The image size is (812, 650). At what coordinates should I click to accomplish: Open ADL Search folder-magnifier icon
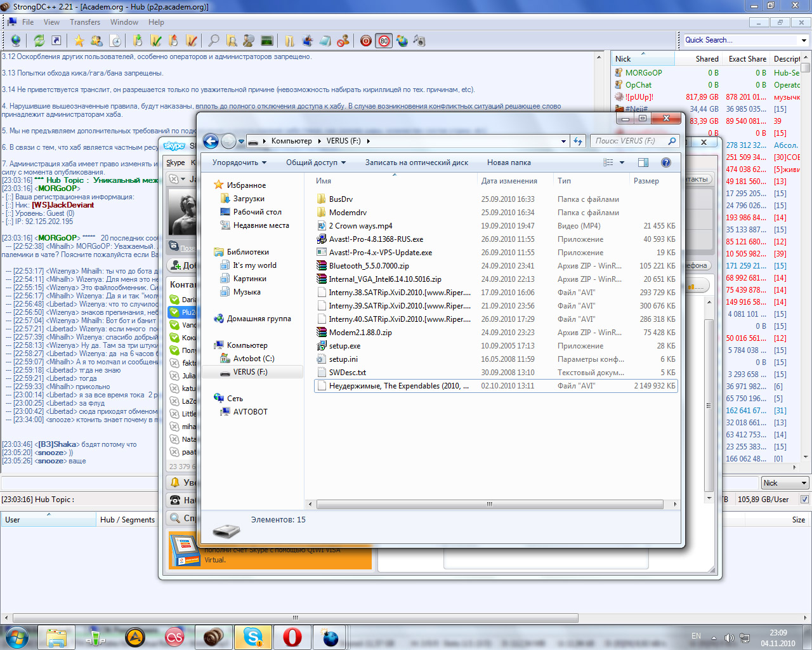232,41
